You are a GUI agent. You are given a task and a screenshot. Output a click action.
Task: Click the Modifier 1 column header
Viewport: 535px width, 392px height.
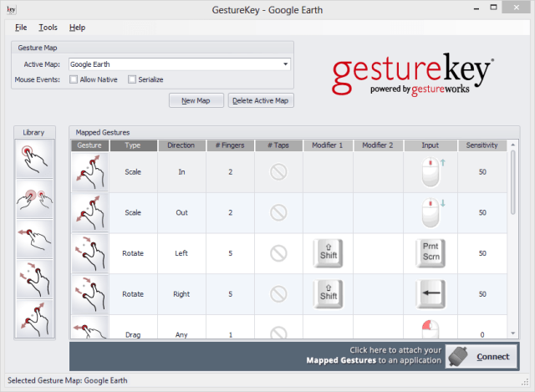pyautogui.click(x=328, y=145)
